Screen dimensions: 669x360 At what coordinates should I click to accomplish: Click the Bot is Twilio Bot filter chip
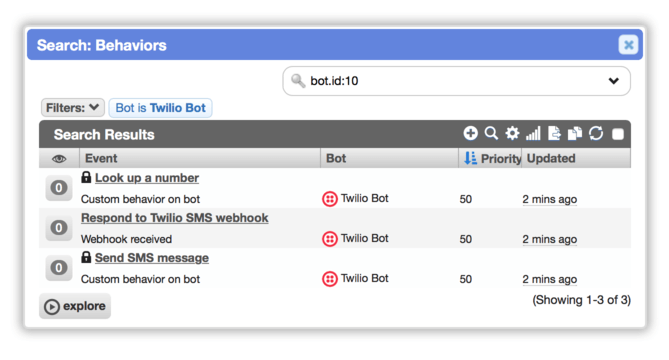(x=160, y=107)
